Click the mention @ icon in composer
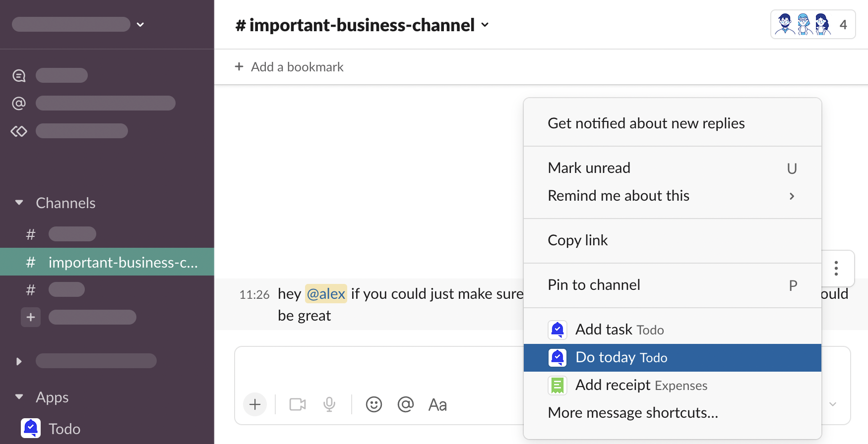The height and width of the screenshot is (444, 868). [405, 405]
